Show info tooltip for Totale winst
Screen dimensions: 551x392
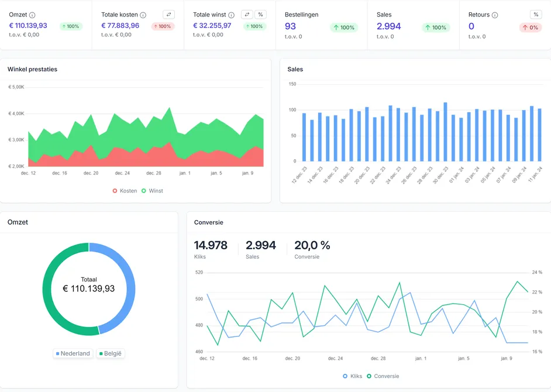pos(231,15)
